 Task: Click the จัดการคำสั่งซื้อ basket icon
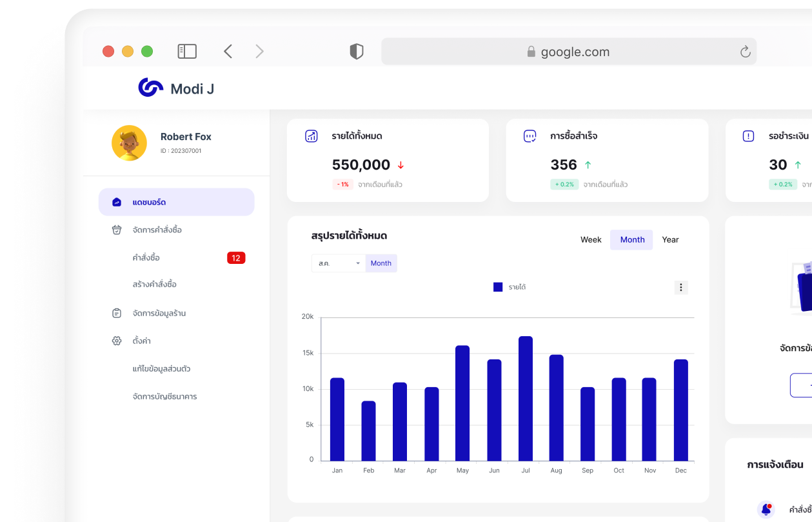click(117, 230)
